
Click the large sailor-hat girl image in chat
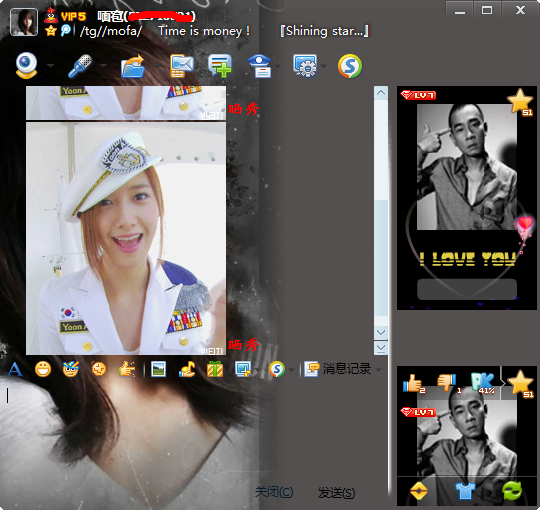(126, 239)
